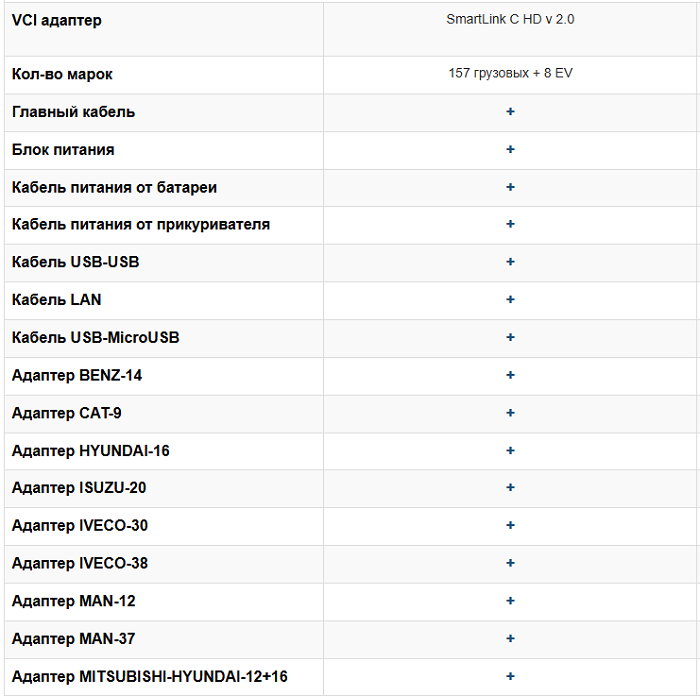Click the Адаптер MAN-12 label
Viewport: 700px width, 696px height.
(x=74, y=601)
